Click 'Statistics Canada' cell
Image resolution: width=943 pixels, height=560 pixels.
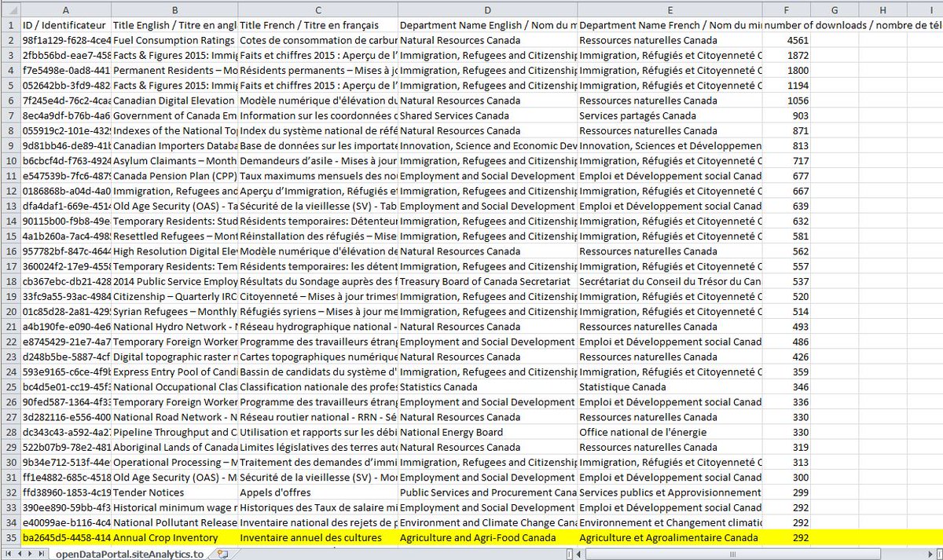point(487,386)
